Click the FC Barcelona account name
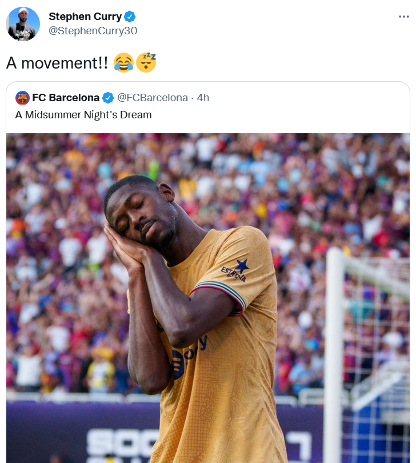 pyautogui.click(x=66, y=98)
